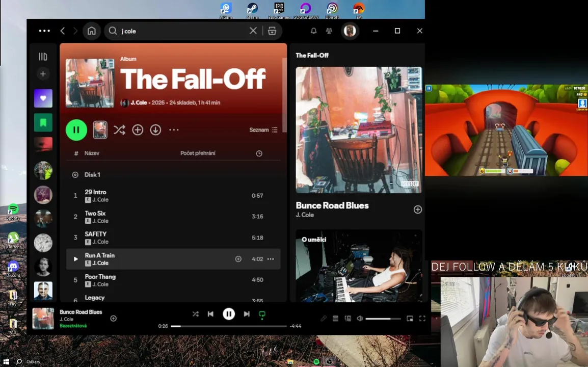The width and height of the screenshot is (588, 367).
Task: Open the user profile avatar menu
Action: click(350, 31)
